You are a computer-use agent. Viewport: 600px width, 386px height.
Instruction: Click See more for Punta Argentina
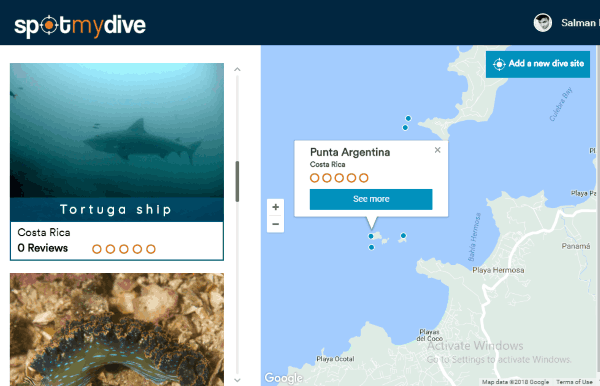pos(371,199)
